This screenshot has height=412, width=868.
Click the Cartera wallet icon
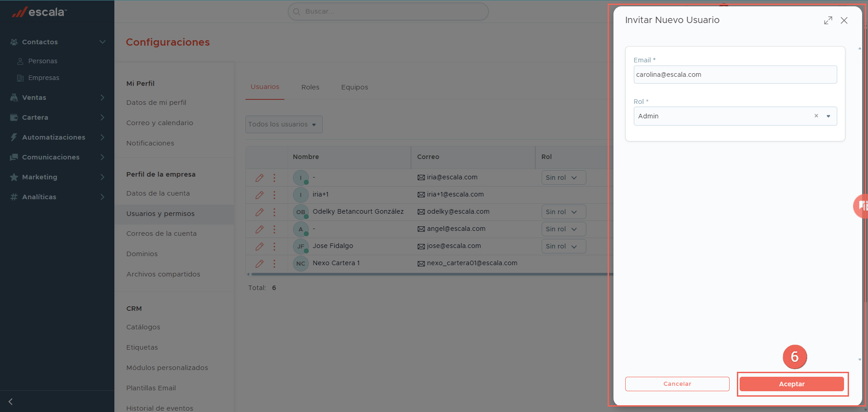click(14, 117)
